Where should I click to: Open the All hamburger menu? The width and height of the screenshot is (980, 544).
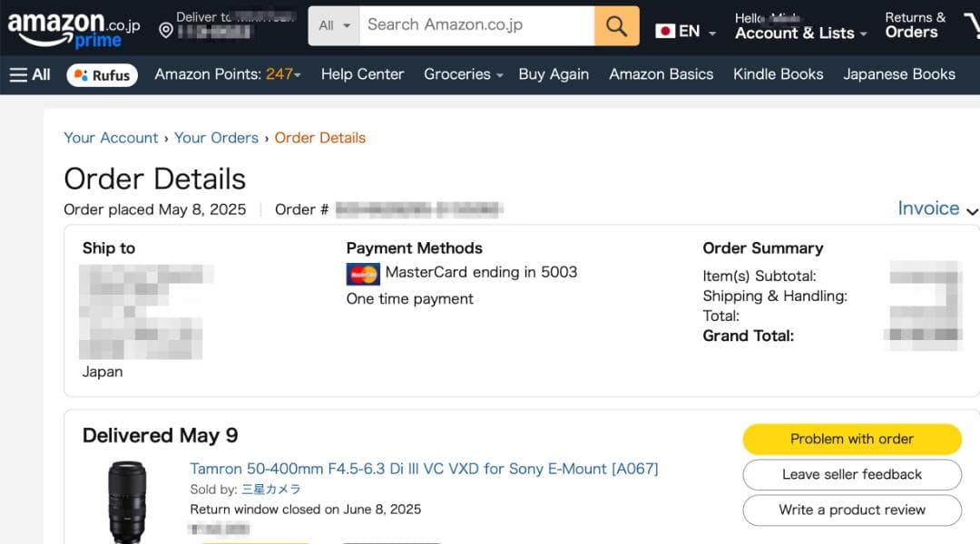(30, 74)
